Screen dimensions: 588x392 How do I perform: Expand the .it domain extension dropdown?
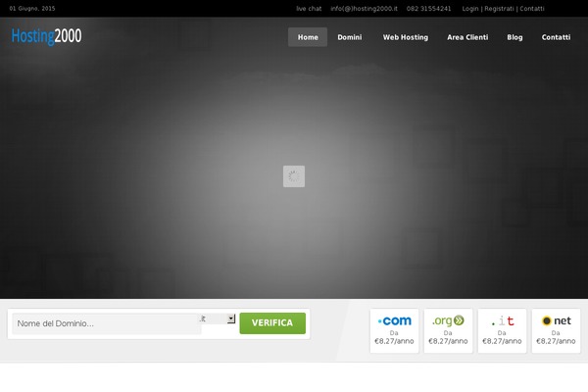(218, 318)
